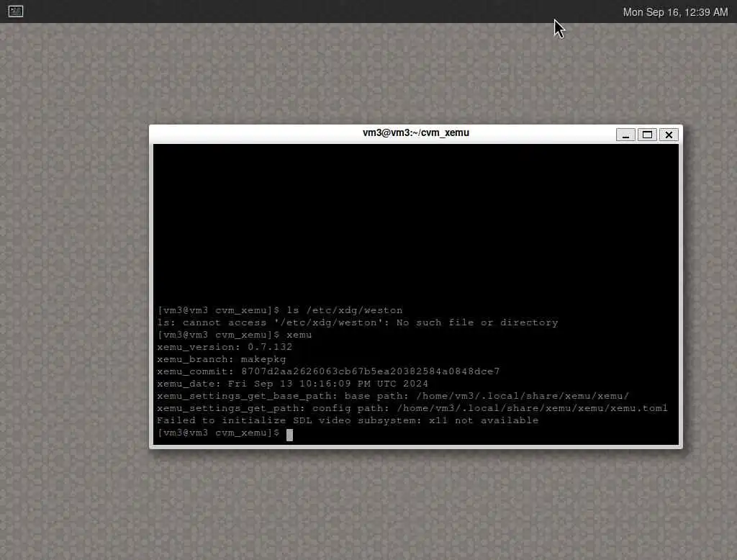Click the base path line for xemu settings
Viewport: 737px width, 560px height.
coord(392,396)
